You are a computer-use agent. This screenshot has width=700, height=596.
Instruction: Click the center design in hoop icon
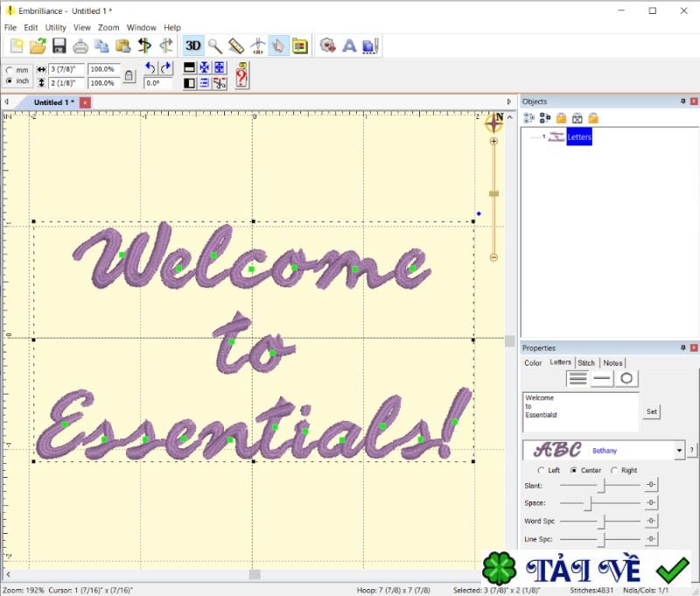tap(204, 67)
